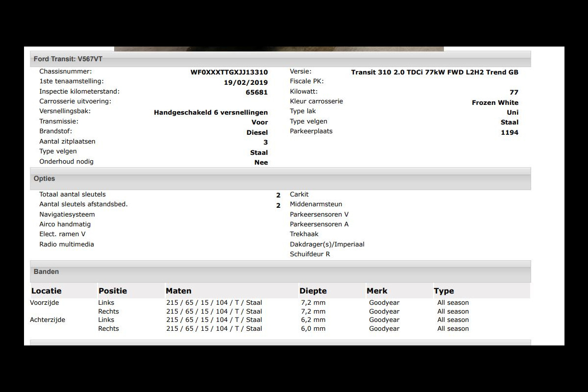Screen dimensions: 588x392
Task: Click the Frozen White body color value
Action: pos(495,102)
